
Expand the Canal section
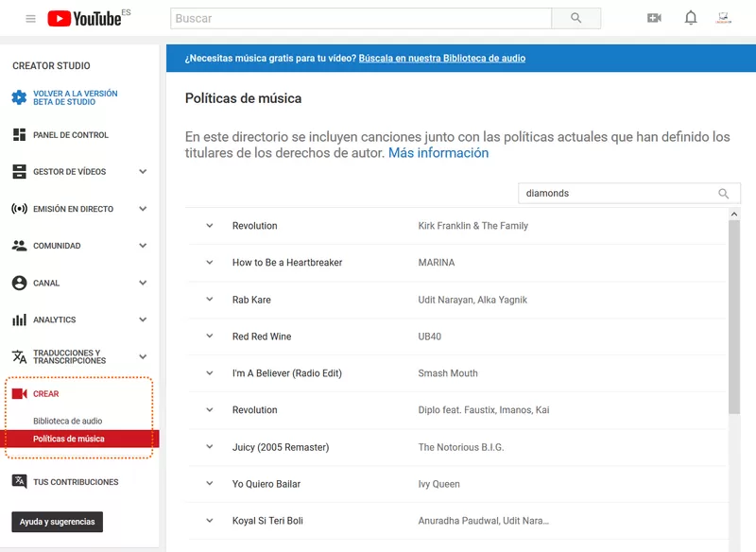(143, 283)
